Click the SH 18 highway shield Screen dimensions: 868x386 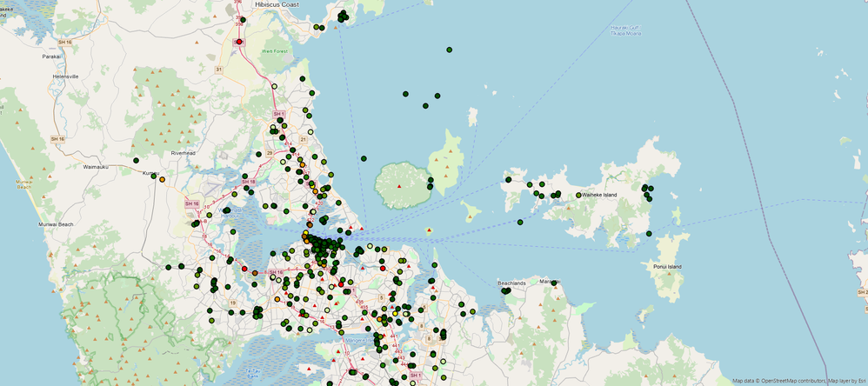point(248,182)
